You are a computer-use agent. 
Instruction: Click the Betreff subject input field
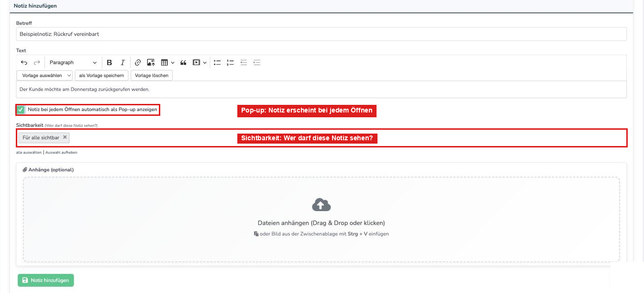[321, 34]
